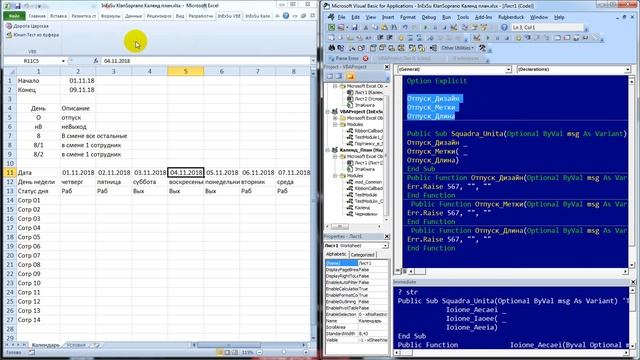Open the Properties object dropdown showing Лист1 Worksheet
This screenshot has height=360, width=640.
coord(385,246)
